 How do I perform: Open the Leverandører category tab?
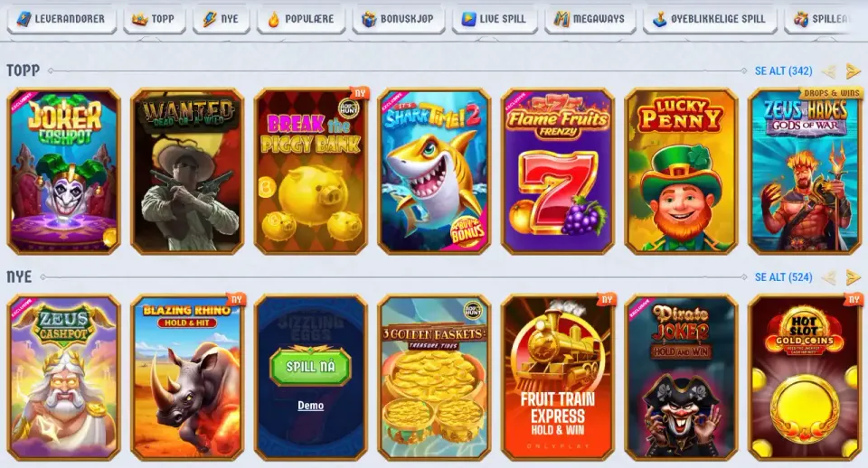pyautogui.click(x=61, y=19)
